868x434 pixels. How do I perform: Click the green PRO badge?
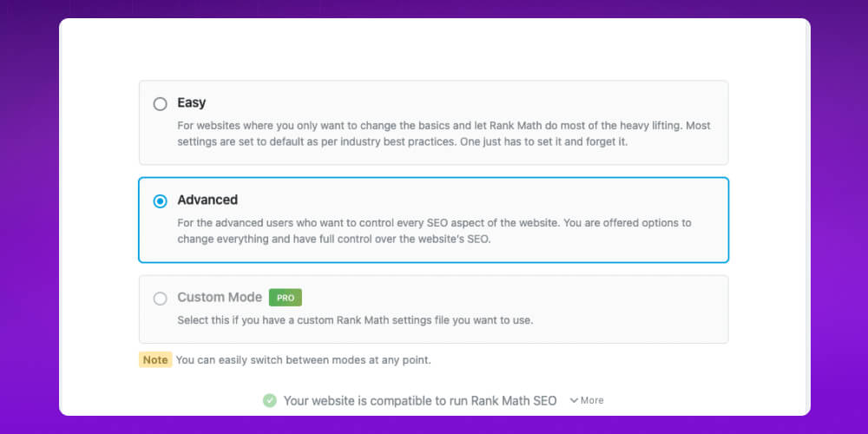[x=285, y=298]
